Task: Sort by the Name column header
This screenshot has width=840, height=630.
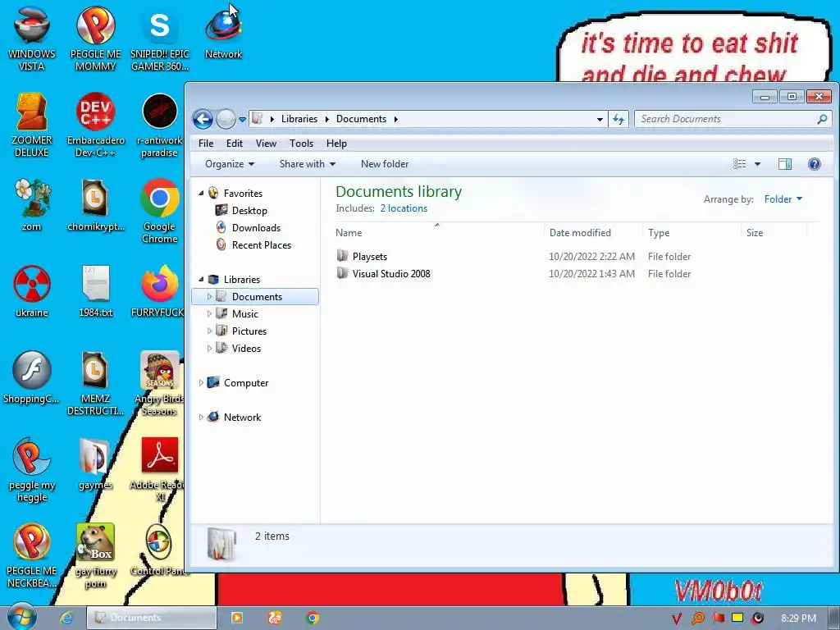Action: click(438, 232)
